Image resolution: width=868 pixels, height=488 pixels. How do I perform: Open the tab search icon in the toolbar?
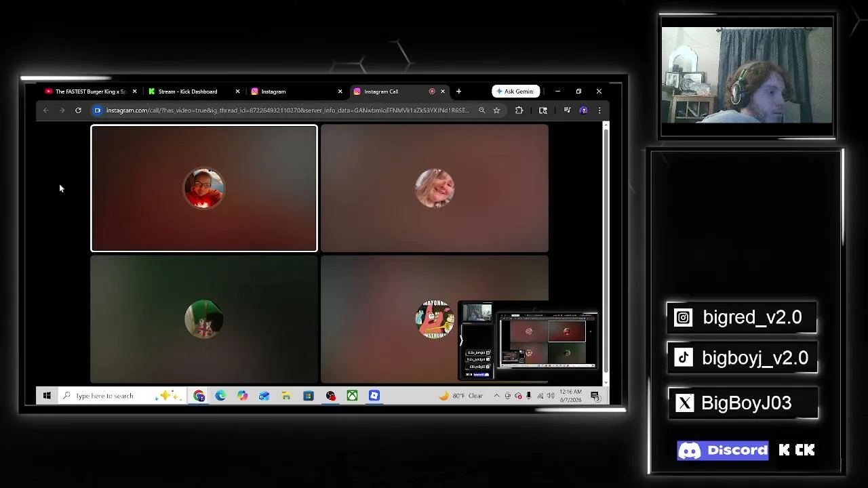coord(543,110)
